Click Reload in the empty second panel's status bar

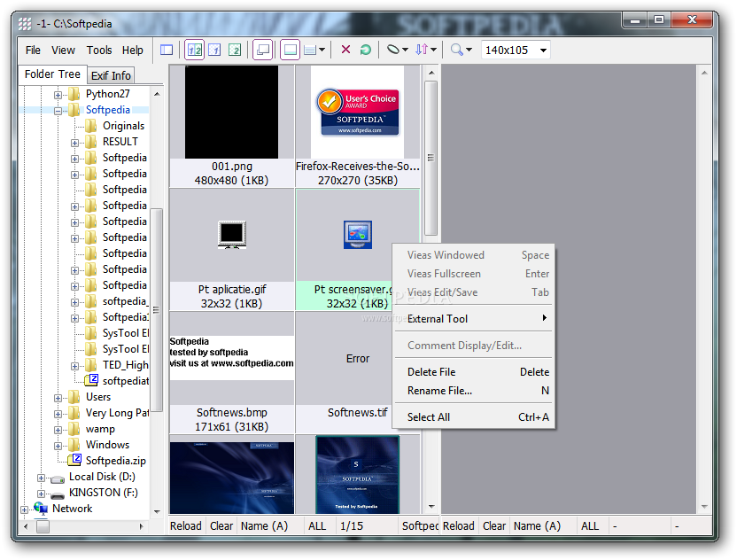(458, 525)
